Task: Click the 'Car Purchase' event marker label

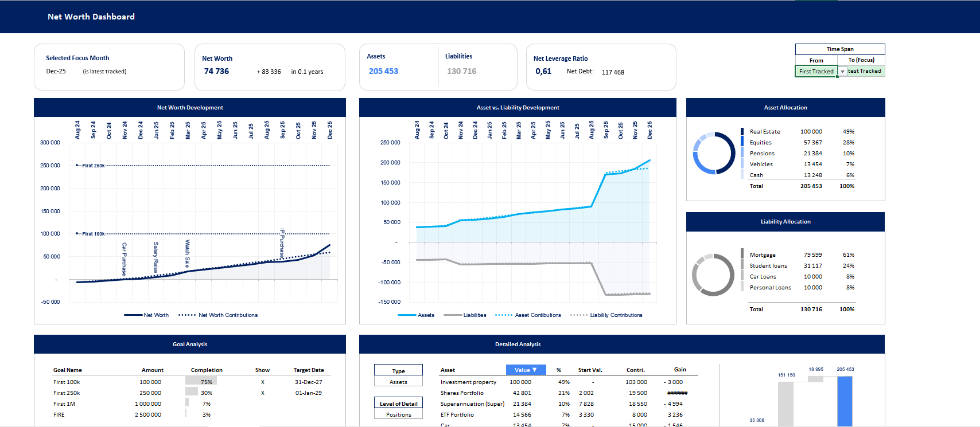Action: (124, 258)
